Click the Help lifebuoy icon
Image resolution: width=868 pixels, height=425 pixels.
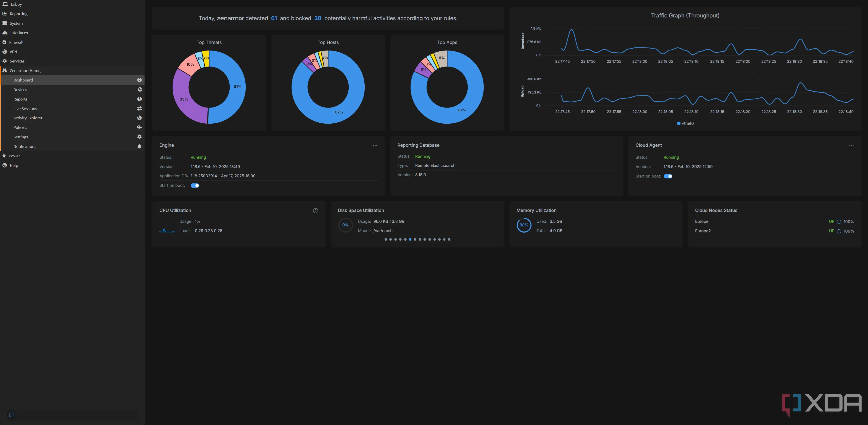click(5, 165)
